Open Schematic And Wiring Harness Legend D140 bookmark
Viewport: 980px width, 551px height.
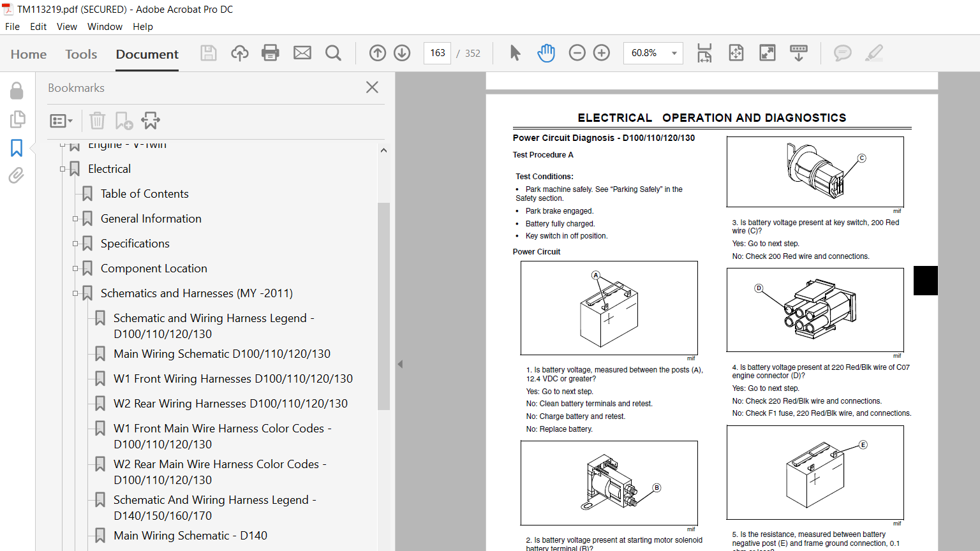pyautogui.click(x=215, y=508)
